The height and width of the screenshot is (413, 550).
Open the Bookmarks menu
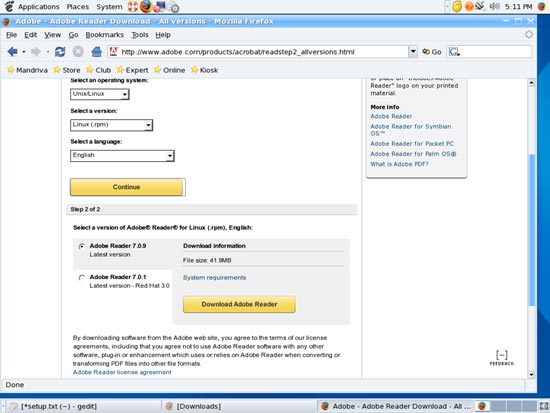(105, 35)
